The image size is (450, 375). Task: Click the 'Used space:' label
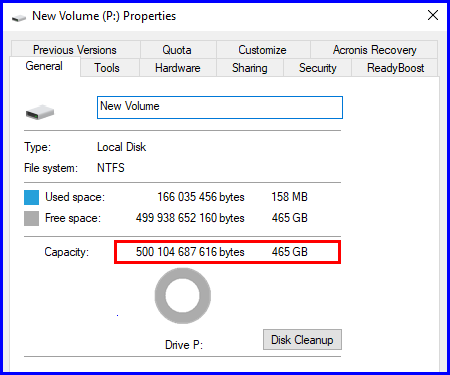click(75, 197)
